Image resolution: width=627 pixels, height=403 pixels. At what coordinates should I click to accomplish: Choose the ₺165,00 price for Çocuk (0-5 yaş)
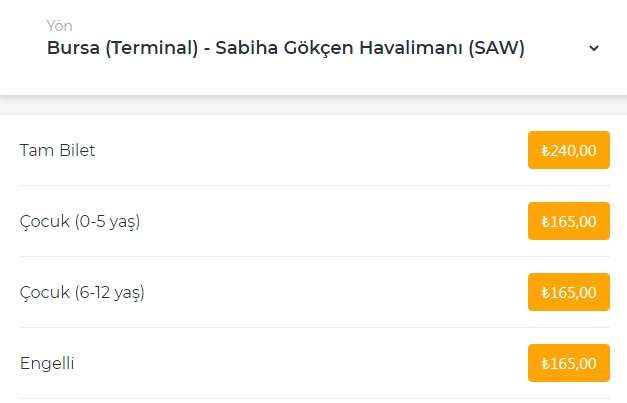click(x=568, y=221)
